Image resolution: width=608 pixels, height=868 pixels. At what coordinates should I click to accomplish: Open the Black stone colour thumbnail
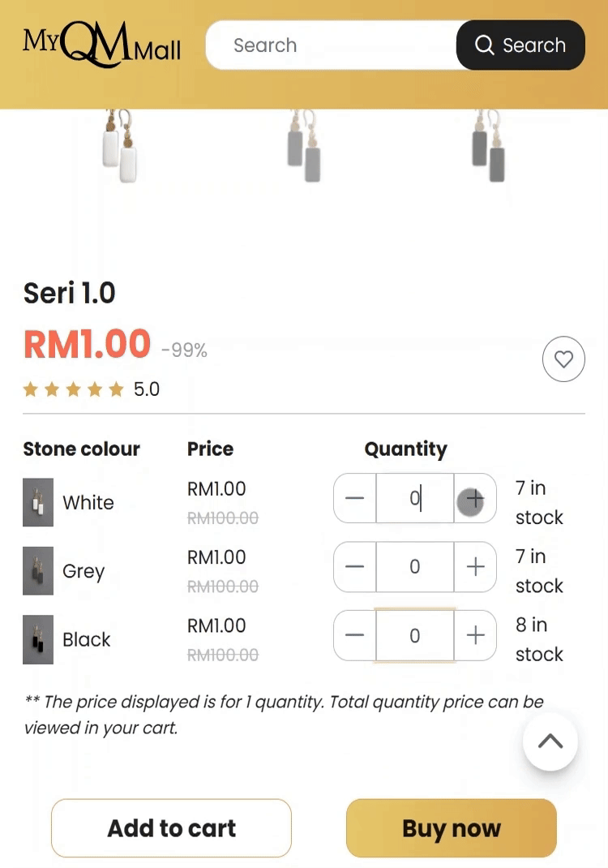(x=38, y=639)
